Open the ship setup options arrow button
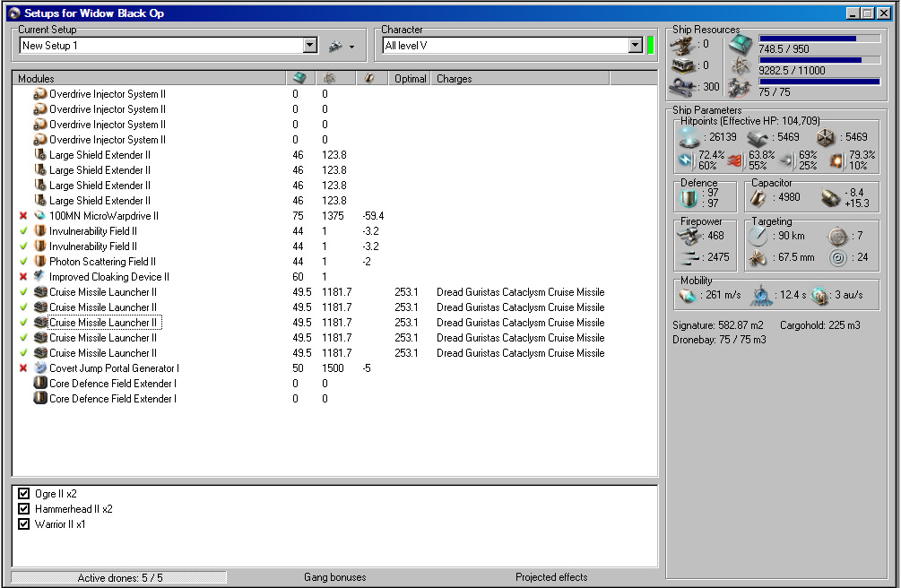The image size is (901, 588). tap(351, 47)
